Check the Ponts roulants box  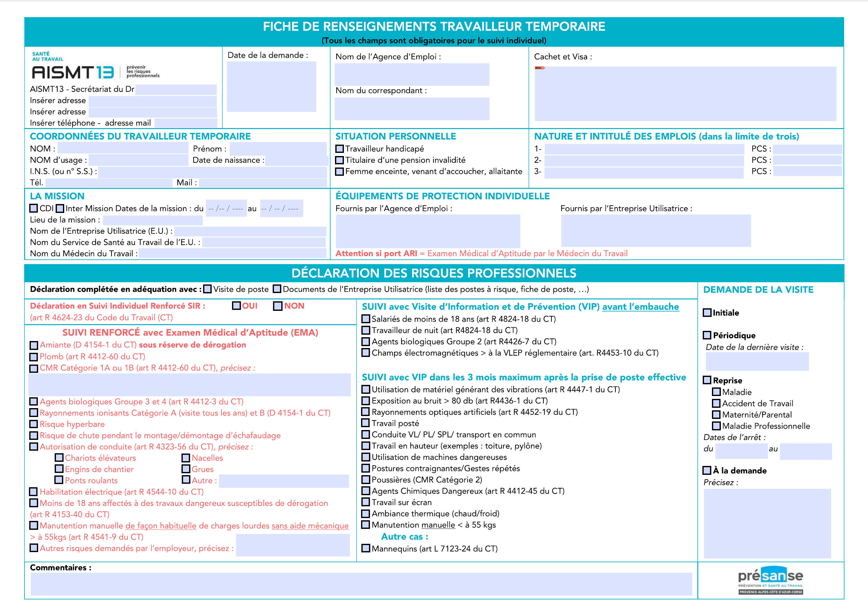(59, 480)
